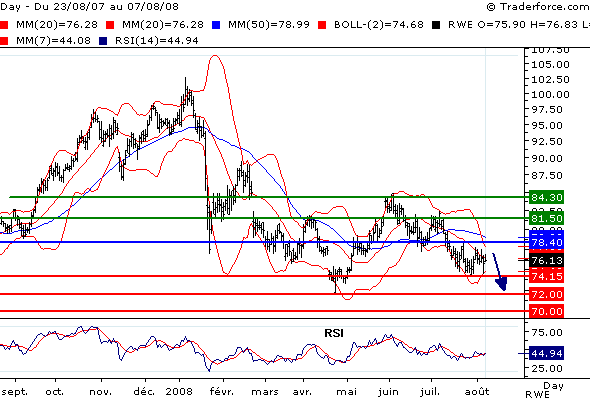Image resolution: width=590 pixels, height=400 pixels.
Task: Select the RSI(14)=44.94 legend text
Action: tap(157, 41)
